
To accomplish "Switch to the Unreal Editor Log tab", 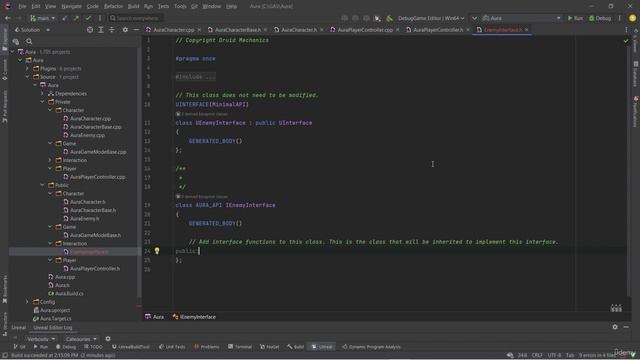I will click(x=53, y=327).
